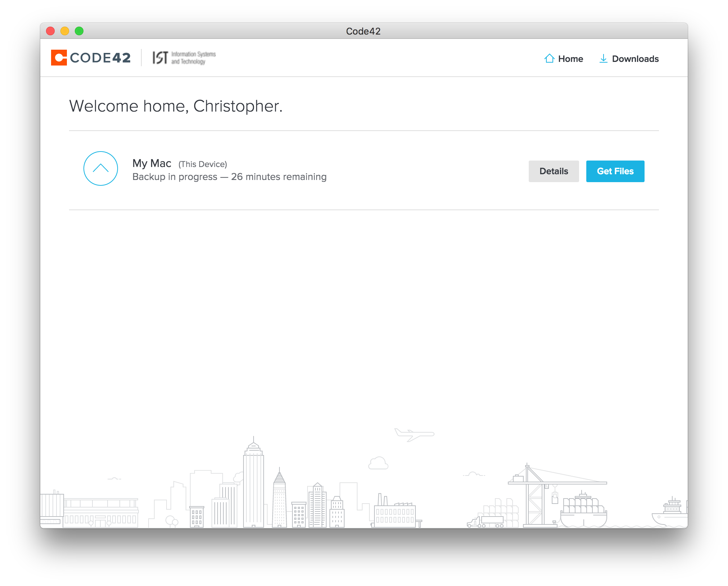Click the (This Device) label
The height and width of the screenshot is (586, 728).
(203, 164)
